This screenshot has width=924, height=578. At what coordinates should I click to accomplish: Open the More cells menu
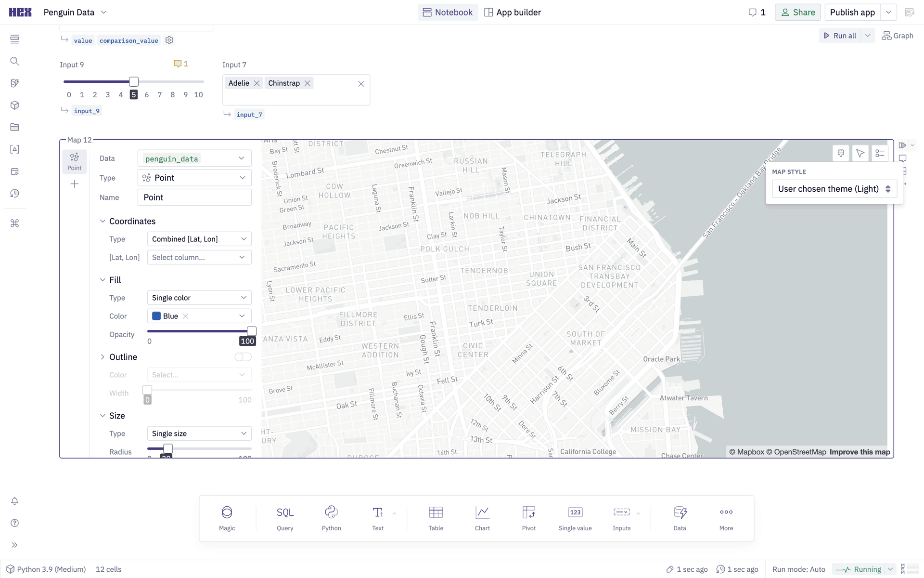726,518
